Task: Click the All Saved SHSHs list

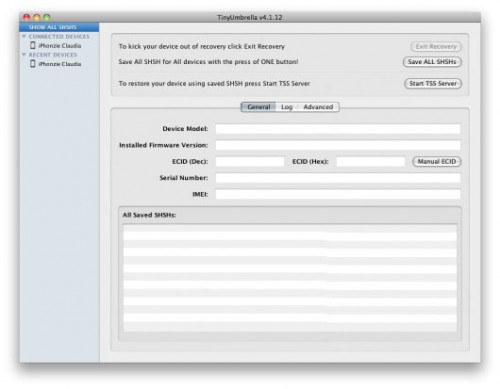Action: [x=290, y=278]
